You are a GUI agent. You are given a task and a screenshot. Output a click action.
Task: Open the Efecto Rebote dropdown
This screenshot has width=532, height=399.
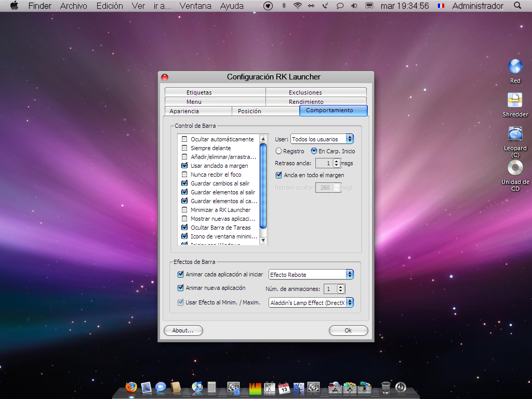click(x=311, y=274)
